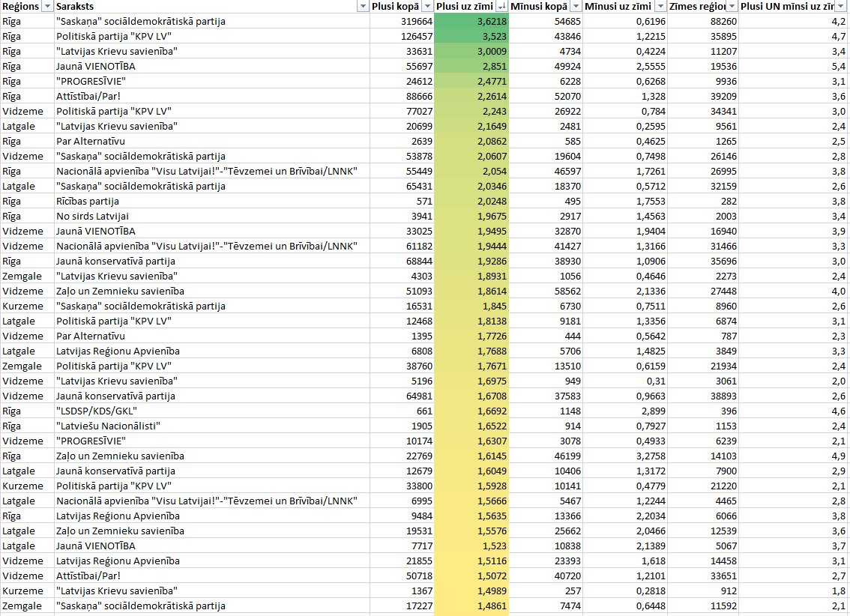Select the Kurzeme cell in the 16531 row
The image size is (850, 616).
27,306
